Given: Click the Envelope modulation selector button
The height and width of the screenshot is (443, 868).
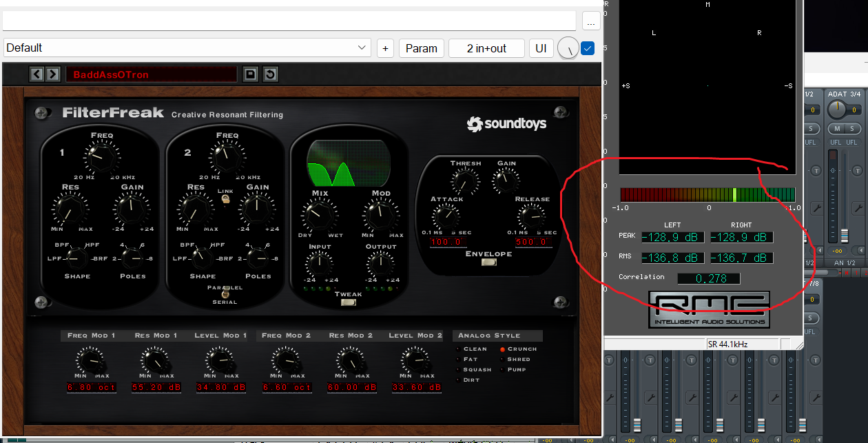Looking at the screenshot, I should (489, 262).
